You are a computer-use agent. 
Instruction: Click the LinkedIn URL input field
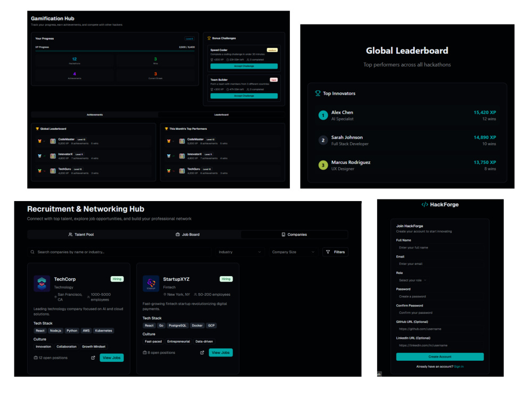(440, 345)
